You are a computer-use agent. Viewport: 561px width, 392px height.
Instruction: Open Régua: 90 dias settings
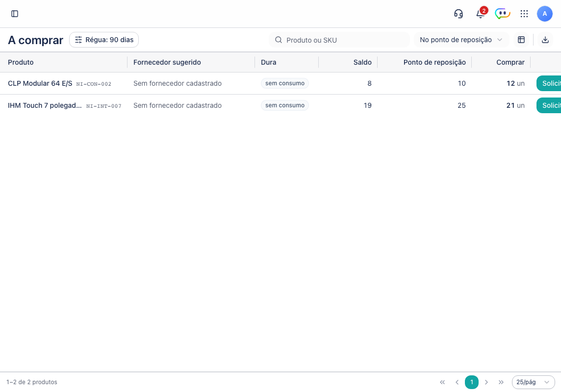coord(104,40)
